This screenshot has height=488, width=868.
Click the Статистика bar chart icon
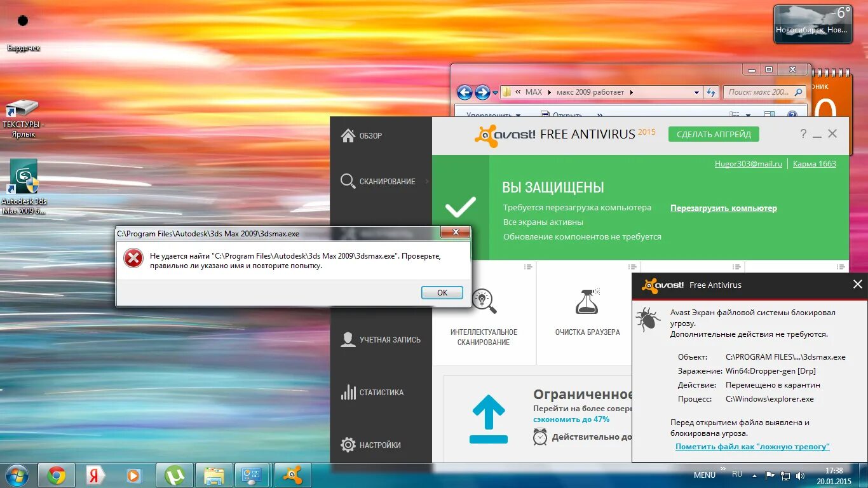348,392
